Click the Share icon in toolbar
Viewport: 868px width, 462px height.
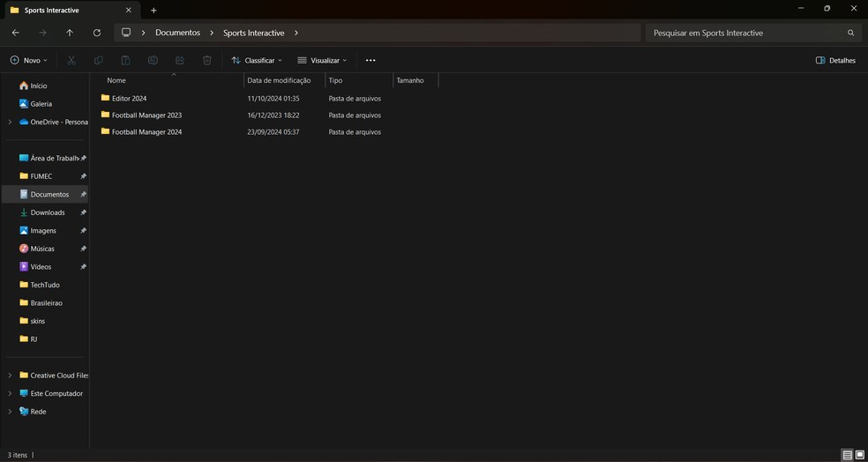pos(180,60)
